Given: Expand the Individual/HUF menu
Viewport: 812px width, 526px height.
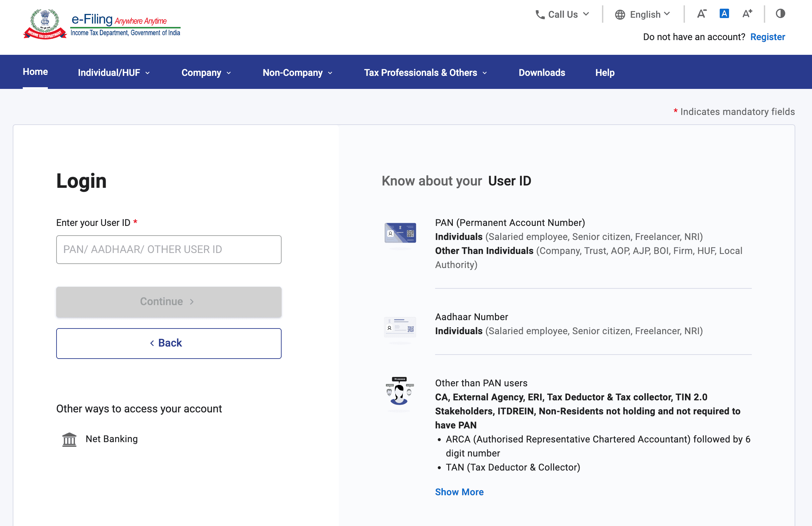Looking at the screenshot, I should (x=114, y=73).
